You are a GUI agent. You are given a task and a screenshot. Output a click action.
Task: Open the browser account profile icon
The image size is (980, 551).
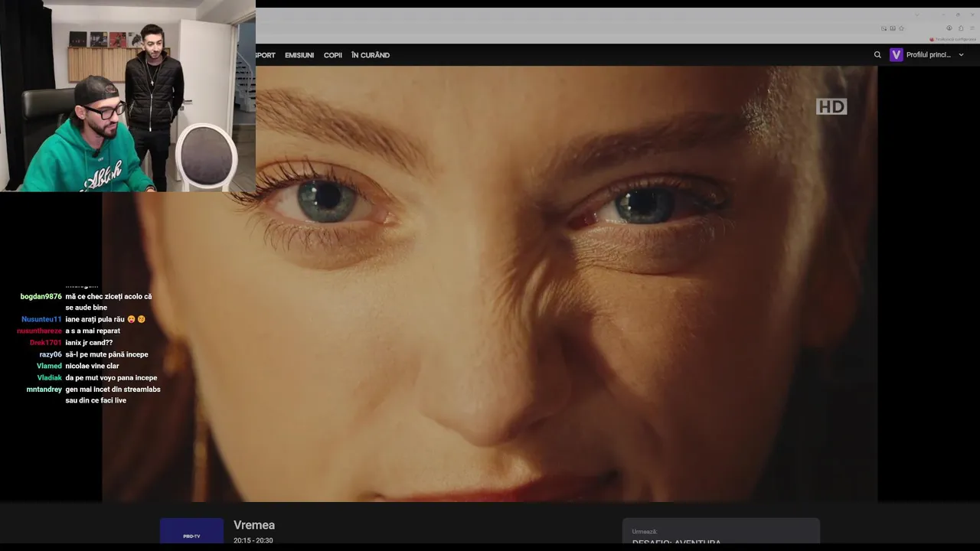coord(949,28)
